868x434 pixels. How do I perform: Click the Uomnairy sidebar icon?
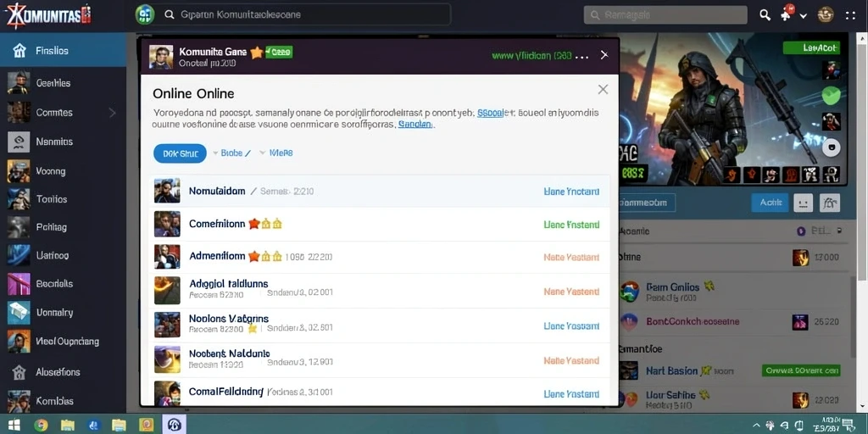pyautogui.click(x=19, y=312)
